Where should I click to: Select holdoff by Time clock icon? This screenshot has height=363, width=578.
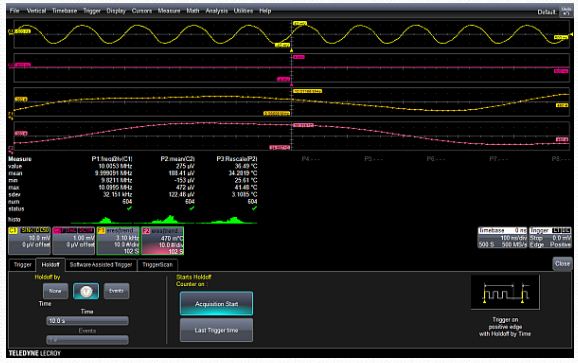(86, 291)
